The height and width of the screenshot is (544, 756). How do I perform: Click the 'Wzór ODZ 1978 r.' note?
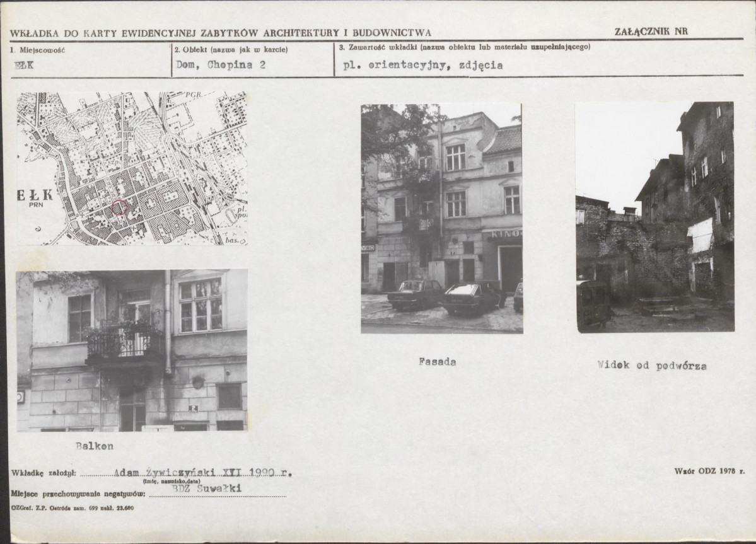(x=709, y=472)
